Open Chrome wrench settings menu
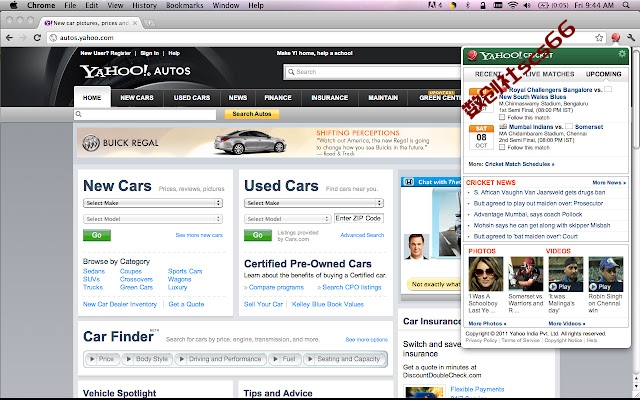Viewport: 640px width, 400px height. point(631,38)
